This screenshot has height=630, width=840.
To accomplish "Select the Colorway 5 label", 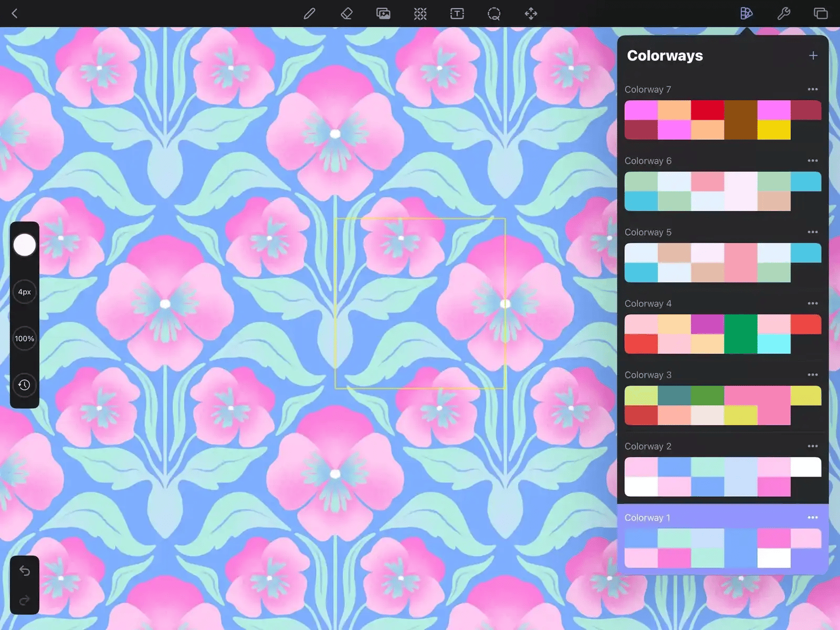I will 648,233.
